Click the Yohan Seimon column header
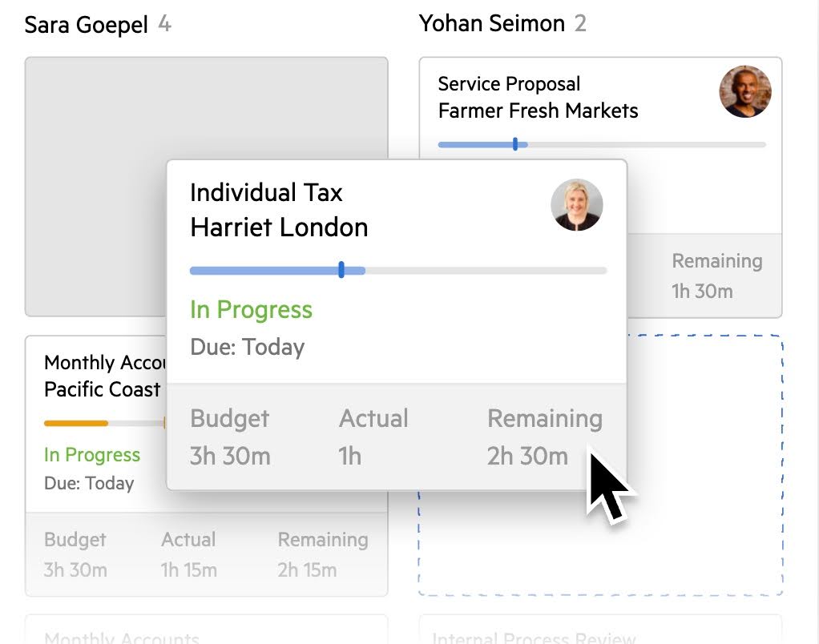 492,23
